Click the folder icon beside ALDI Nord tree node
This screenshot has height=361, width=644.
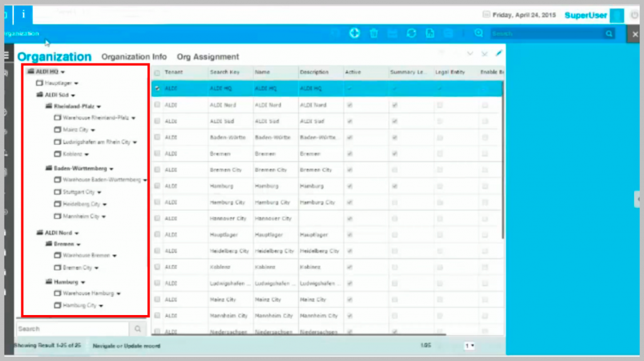click(40, 233)
